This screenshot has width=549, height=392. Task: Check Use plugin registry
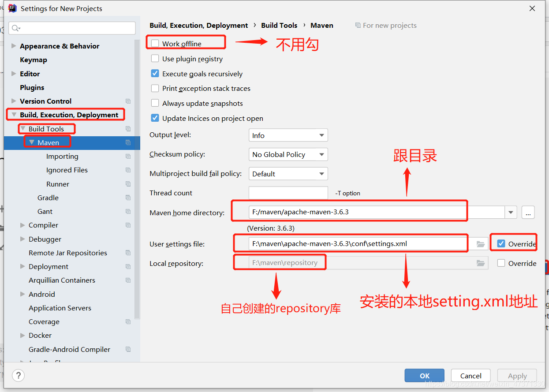point(155,58)
